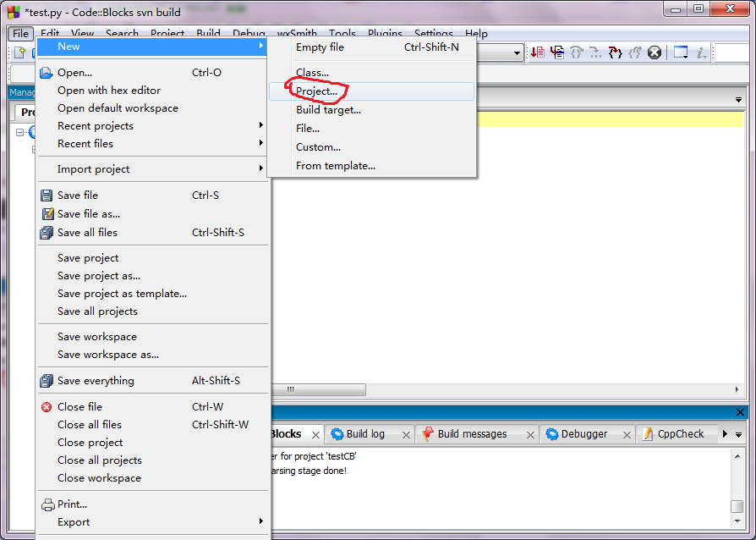Open the Help menu
This screenshot has width=756, height=540.
coord(476,33)
